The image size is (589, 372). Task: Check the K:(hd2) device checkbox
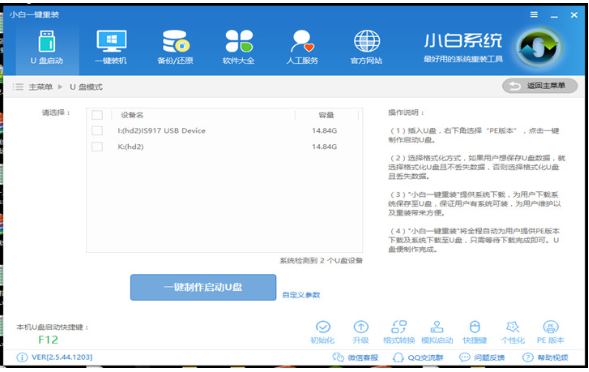tap(97, 147)
